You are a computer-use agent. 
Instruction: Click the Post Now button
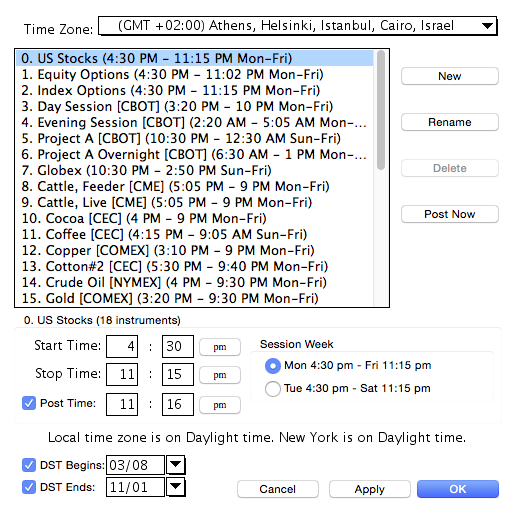point(450,214)
